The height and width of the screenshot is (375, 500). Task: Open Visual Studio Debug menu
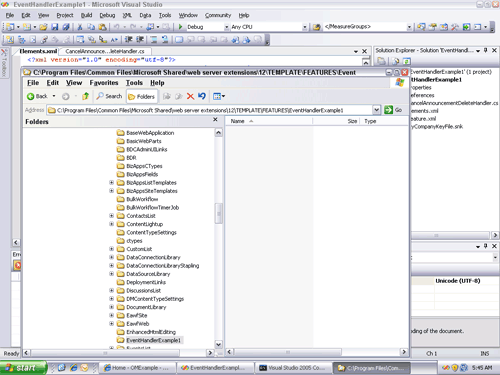(x=107, y=15)
